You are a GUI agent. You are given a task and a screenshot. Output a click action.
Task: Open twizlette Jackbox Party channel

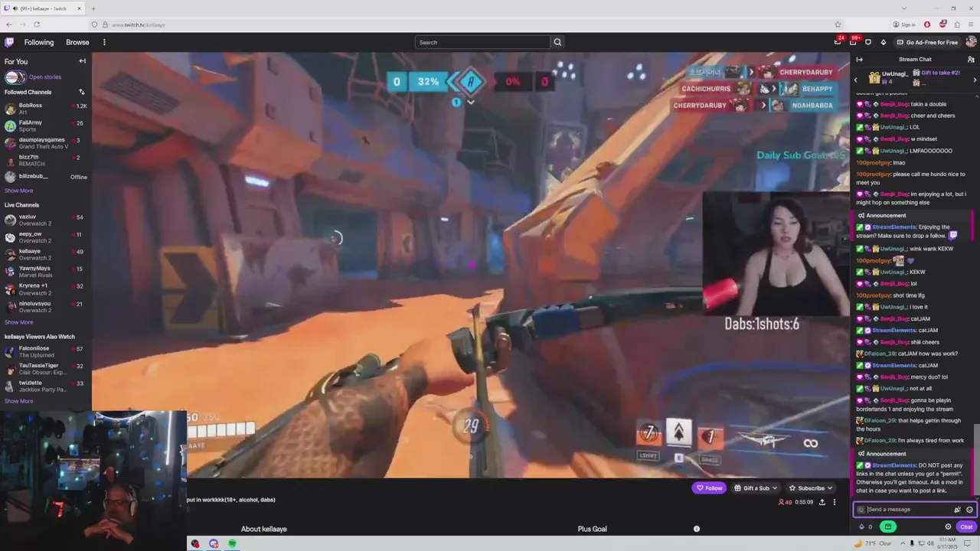coord(46,386)
